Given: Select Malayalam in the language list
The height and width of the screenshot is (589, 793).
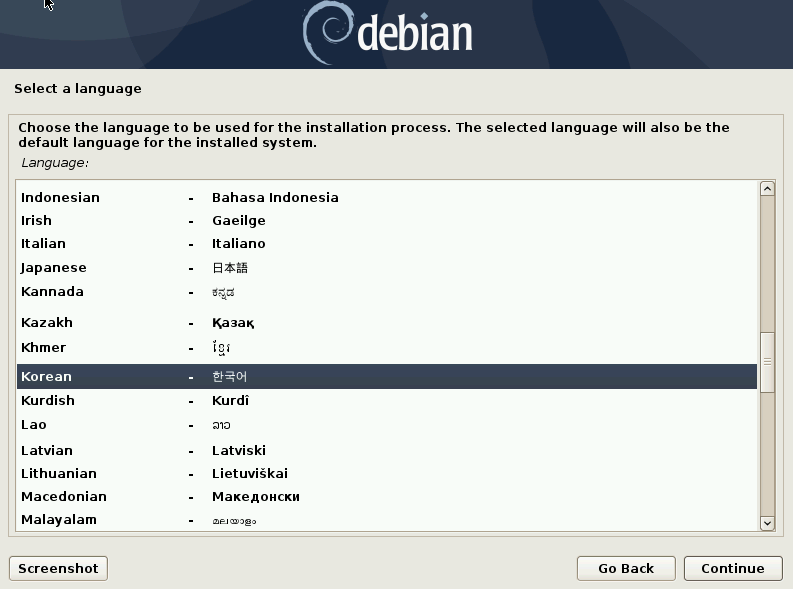Looking at the screenshot, I should pyautogui.click(x=387, y=520).
